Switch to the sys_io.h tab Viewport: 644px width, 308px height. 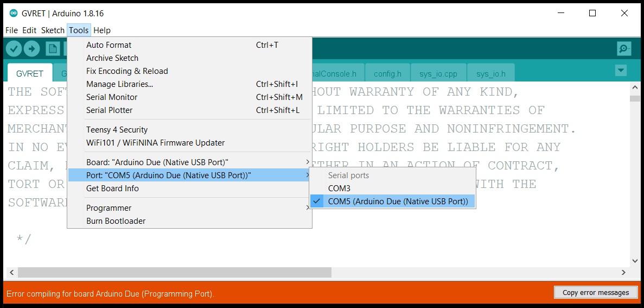pyautogui.click(x=491, y=74)
